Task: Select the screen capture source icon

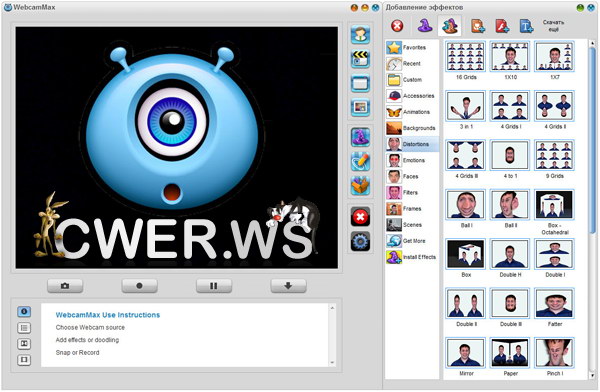Action: coord(360,83)
